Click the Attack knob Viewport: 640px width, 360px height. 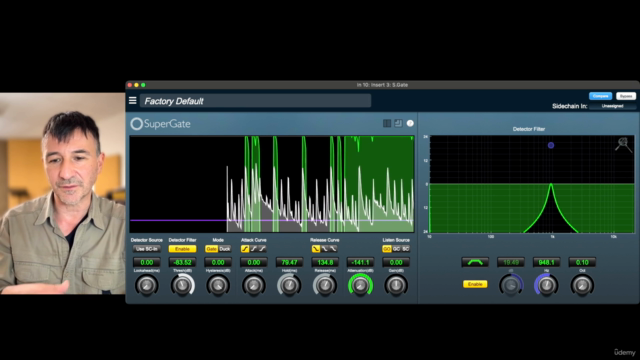[x=253, y=285]
